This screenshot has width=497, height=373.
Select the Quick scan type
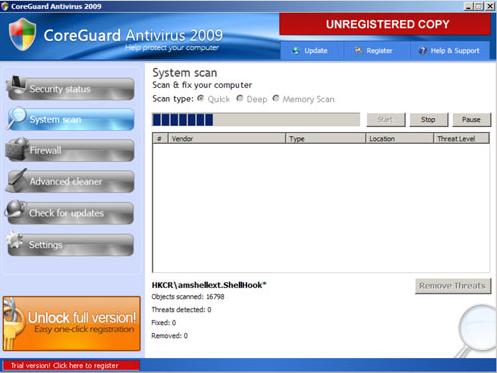coord(201,98)
